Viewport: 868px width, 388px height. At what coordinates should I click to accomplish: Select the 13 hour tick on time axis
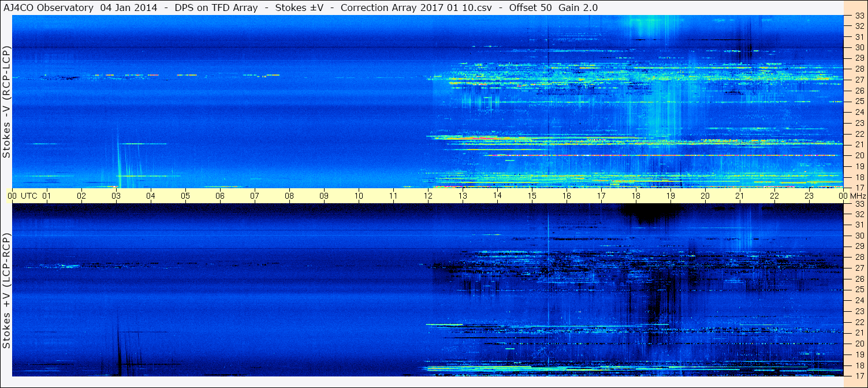click(463, 196)
